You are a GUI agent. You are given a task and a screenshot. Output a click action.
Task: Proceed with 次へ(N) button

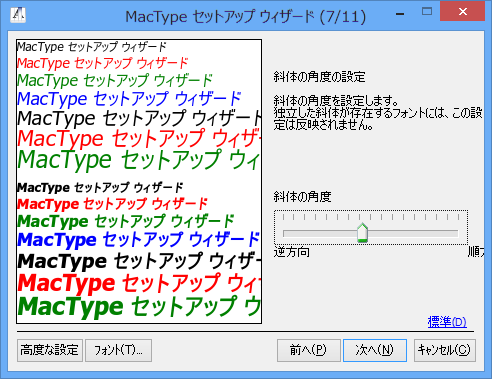375,350
